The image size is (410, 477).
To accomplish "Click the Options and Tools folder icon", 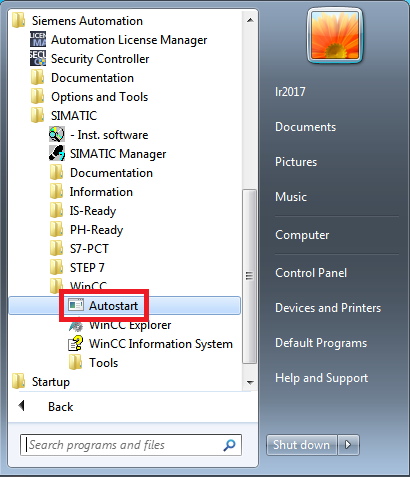I will point(37,96).
